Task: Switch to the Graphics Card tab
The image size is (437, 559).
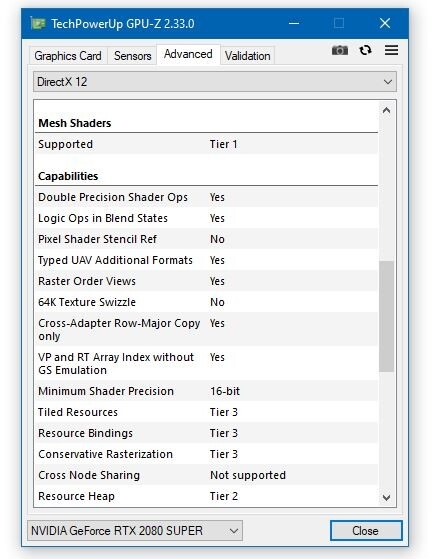Action: (x=68, y=56)
